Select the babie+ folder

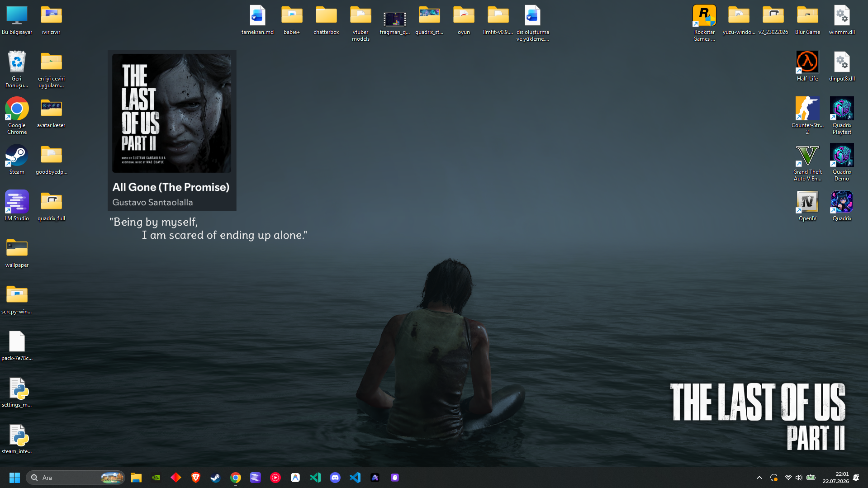[292, 20]
